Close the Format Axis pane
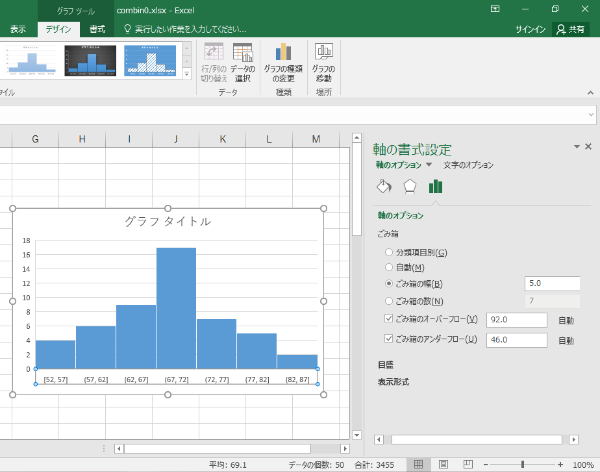 tap(589, 147)
